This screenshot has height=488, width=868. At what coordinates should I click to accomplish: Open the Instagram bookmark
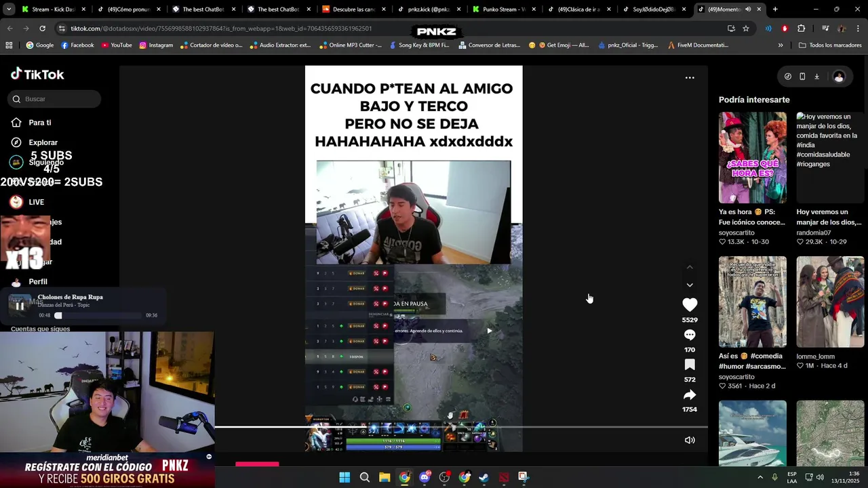(156, 45)
